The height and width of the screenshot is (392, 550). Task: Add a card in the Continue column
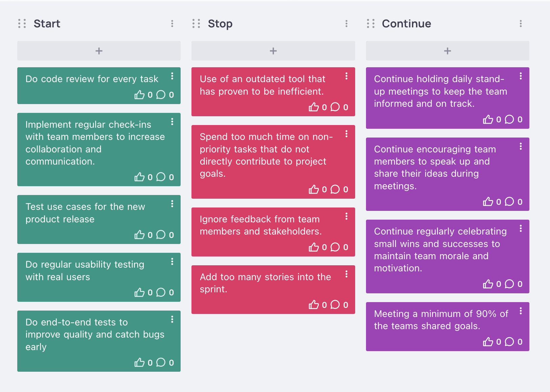click(x=447, y=51)
